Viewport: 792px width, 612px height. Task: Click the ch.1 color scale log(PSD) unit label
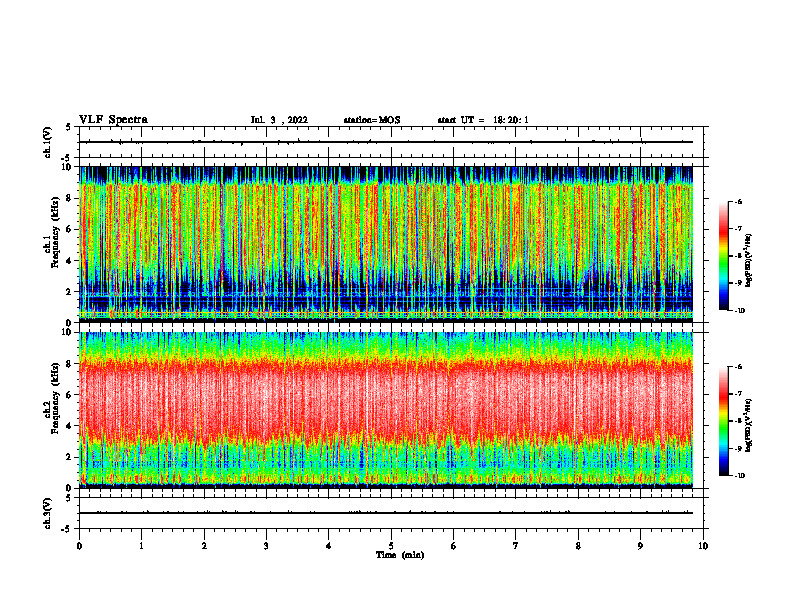click(x=749, y=261)
